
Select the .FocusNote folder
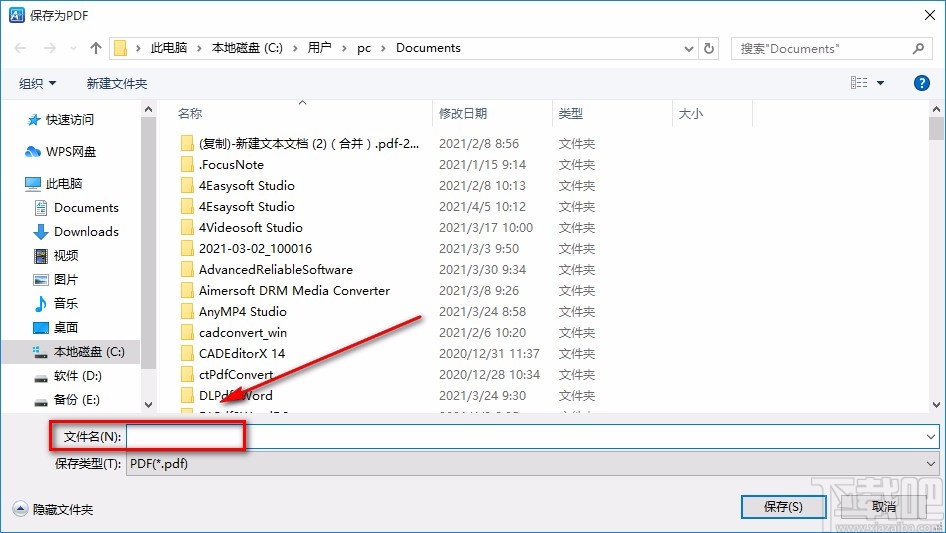tap(223, 165)
